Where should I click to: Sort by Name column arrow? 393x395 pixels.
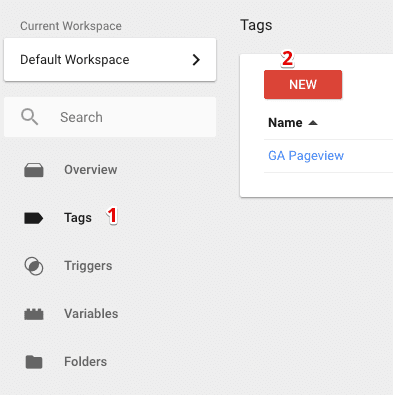point(313,123)
